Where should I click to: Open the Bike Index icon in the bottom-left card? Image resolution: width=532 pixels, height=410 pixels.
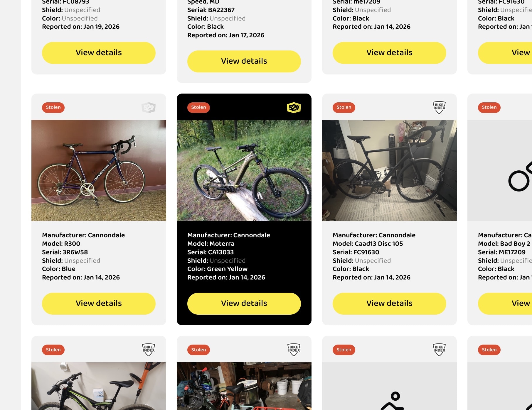click(x=148, y=349)
